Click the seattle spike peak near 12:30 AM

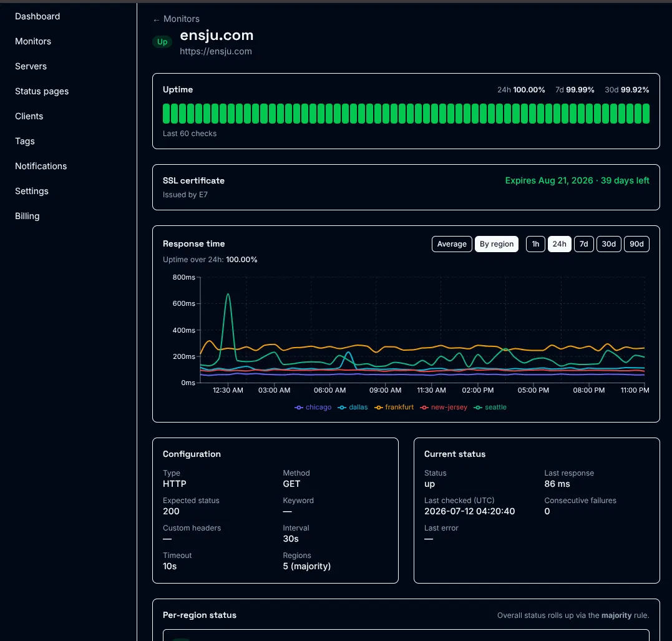[228, 294]
